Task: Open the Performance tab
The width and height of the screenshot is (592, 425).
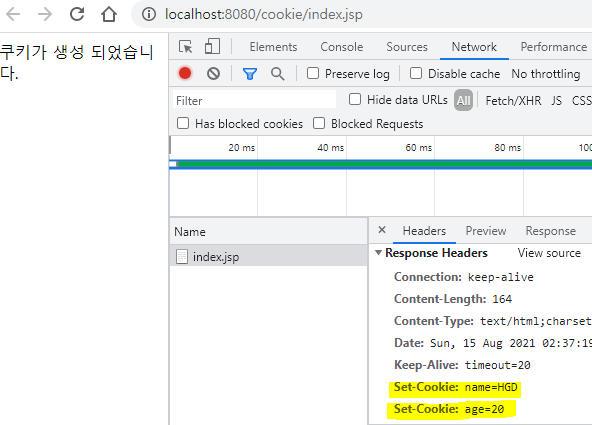Action: pyautogui.click(x=553, y=47)
